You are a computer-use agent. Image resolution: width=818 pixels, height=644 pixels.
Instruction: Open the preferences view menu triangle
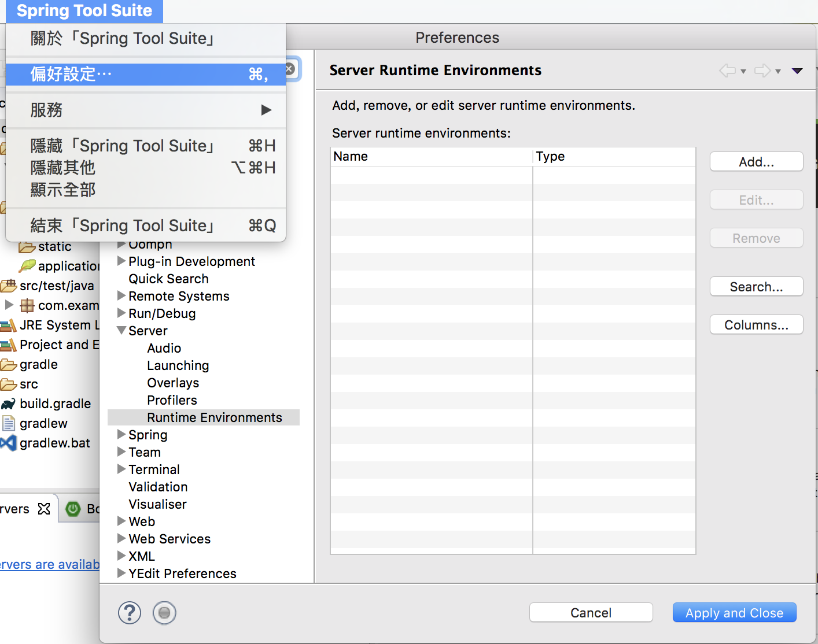[x=797, y=71]
